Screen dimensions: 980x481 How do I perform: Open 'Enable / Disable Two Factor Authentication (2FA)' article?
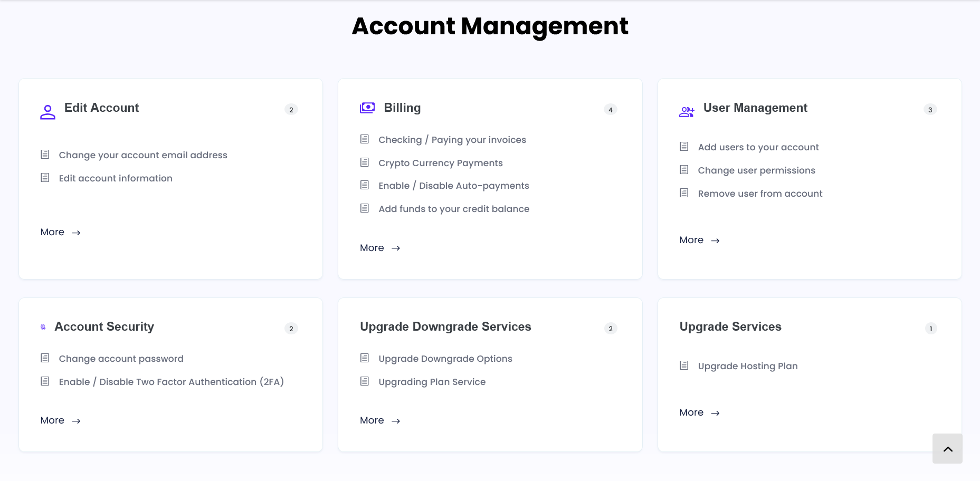pyautogui.click(x=172, y=382)
